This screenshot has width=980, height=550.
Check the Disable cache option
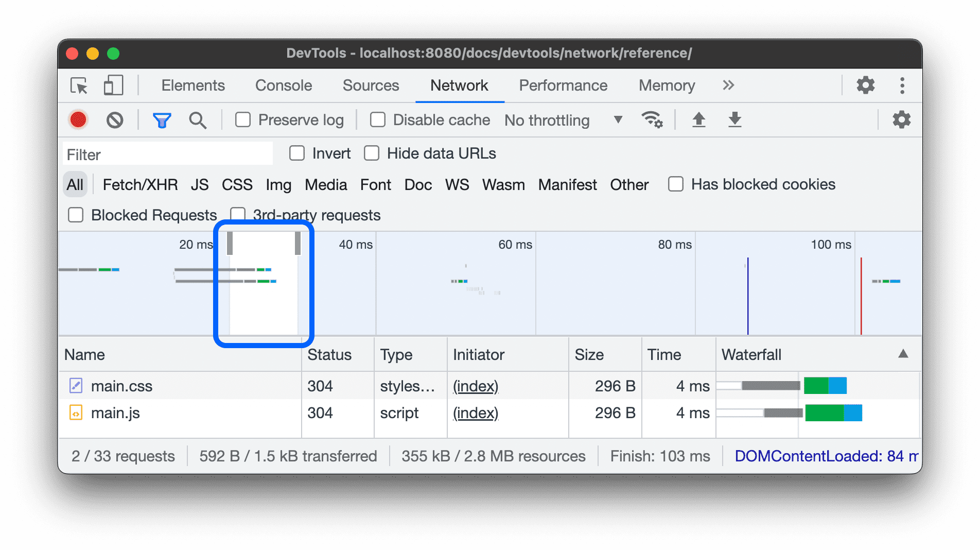[x=378, y=120]
